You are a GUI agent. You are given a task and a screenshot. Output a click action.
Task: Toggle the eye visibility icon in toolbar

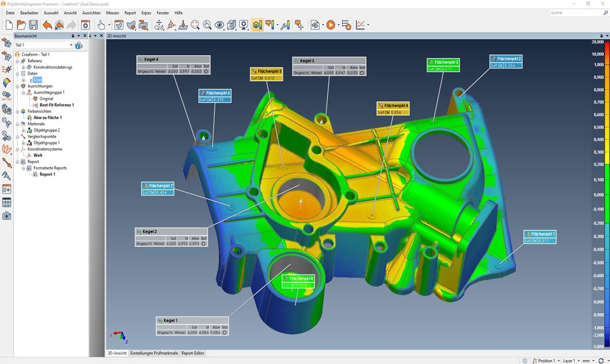click(219, 25)
